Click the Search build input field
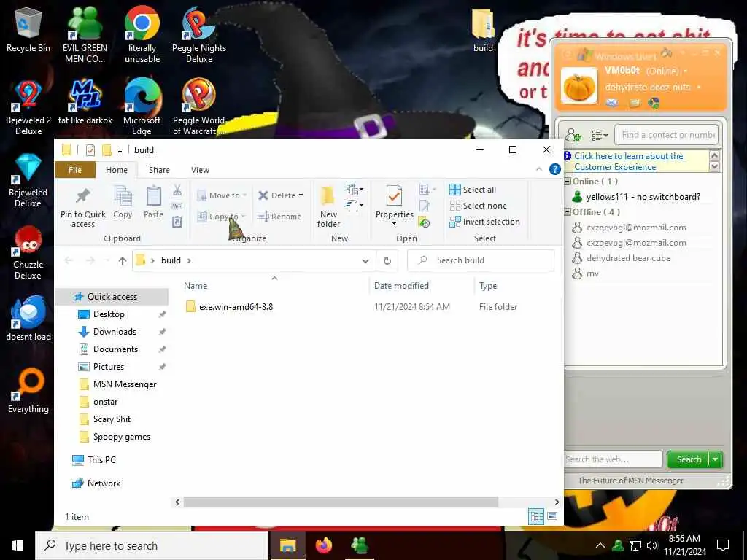The width and height of the screenshot is (747, 560). point(481,260)
